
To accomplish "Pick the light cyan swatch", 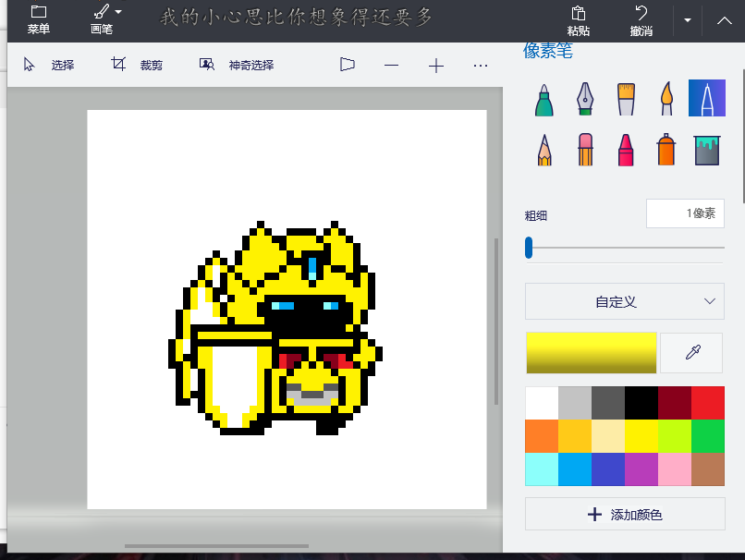I will tap(542, 469).
